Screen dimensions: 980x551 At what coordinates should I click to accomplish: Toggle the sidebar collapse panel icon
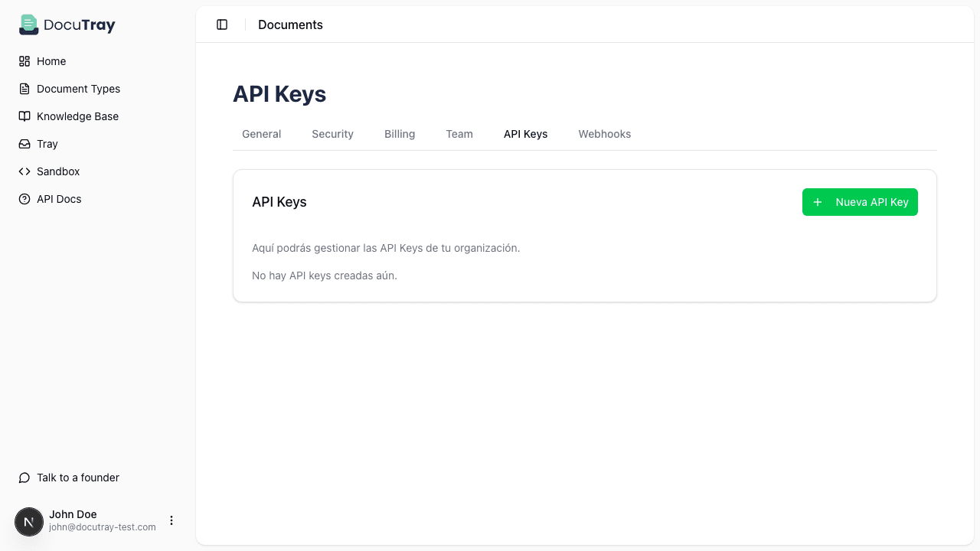click(222, 24)
